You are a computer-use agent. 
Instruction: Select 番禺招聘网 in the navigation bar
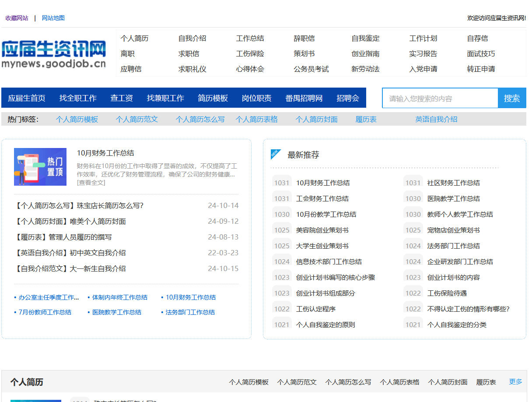304,98
